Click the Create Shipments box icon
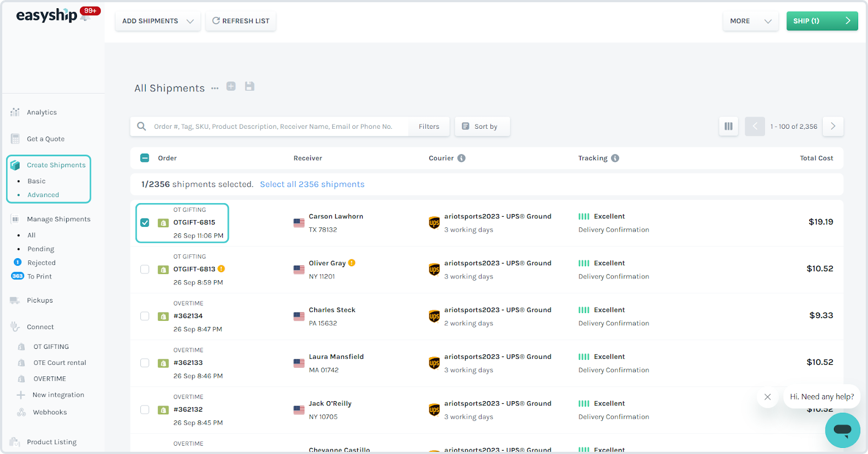Screen dimensions: 868x454 click(x=15, y=165)
